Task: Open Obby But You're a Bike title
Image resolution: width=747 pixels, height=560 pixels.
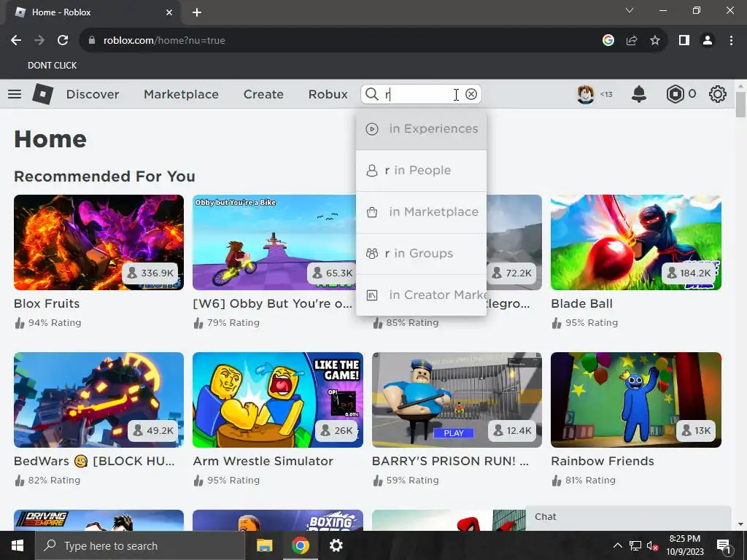Action: 273,303
